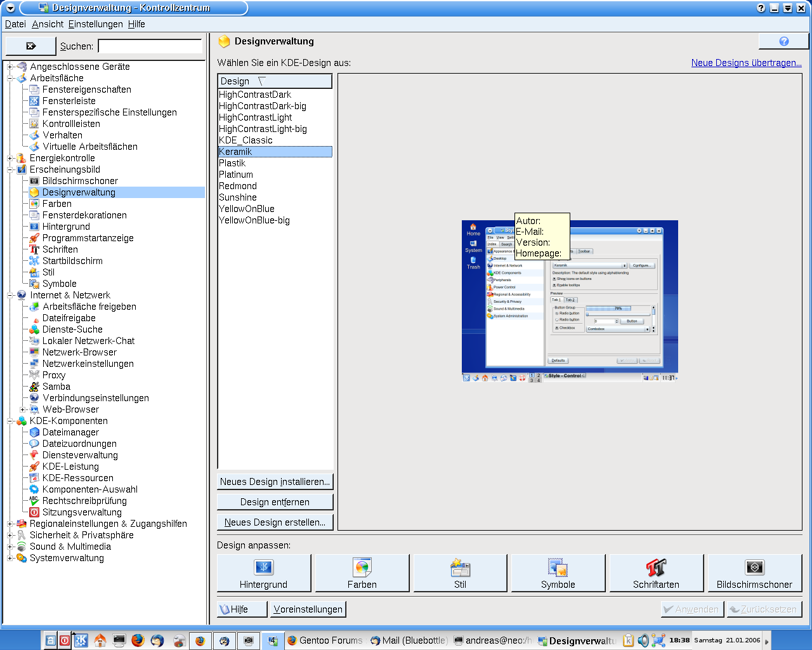Click the question mark help button
Image resolution: width=812 pixels, height=650 pixels.
click(783, 41)
